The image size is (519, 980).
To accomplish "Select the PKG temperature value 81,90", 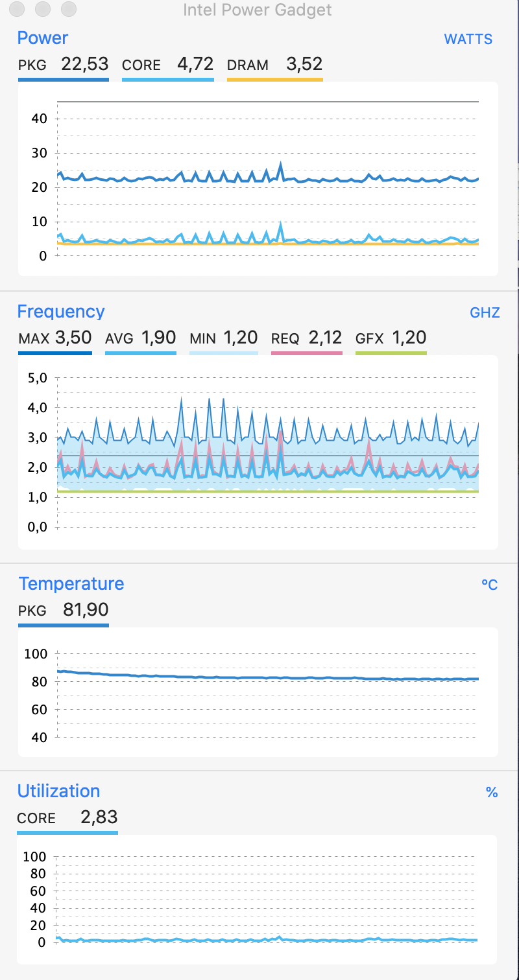I will point(86,609).
